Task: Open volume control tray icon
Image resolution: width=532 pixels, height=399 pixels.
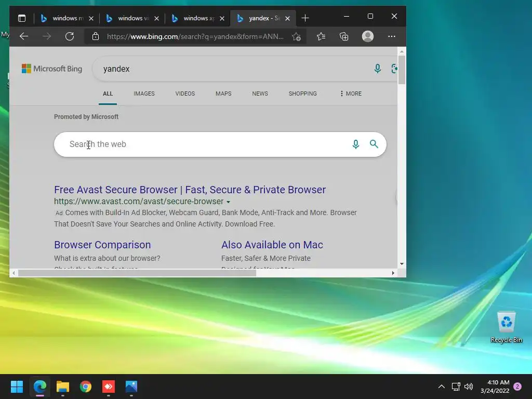Action: tap(469, 387)
